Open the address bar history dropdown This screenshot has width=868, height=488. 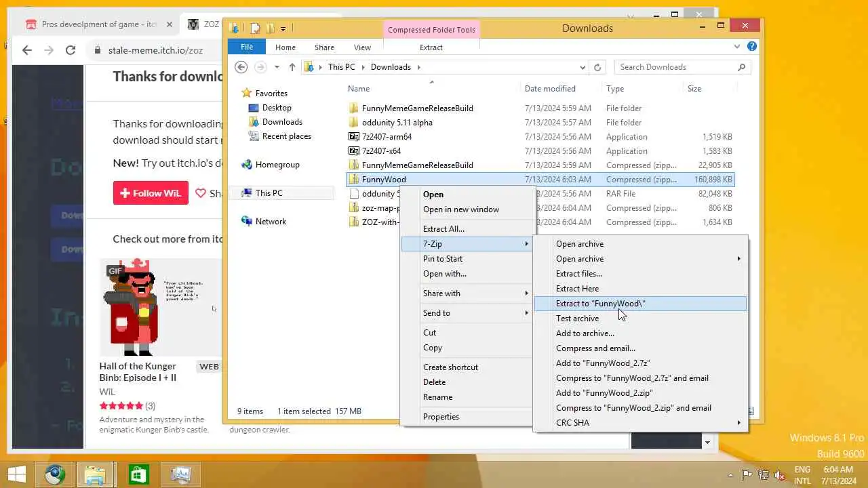click(583, 67)
